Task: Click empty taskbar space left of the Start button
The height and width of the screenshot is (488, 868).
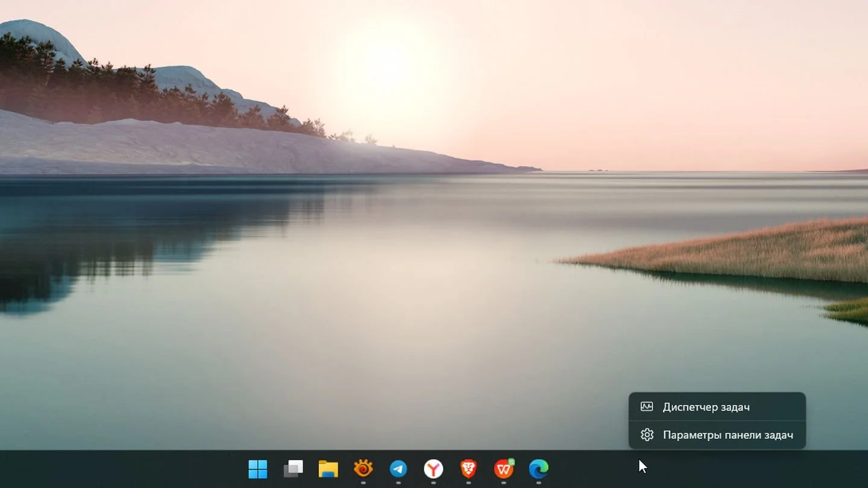Action: [121, 469]
